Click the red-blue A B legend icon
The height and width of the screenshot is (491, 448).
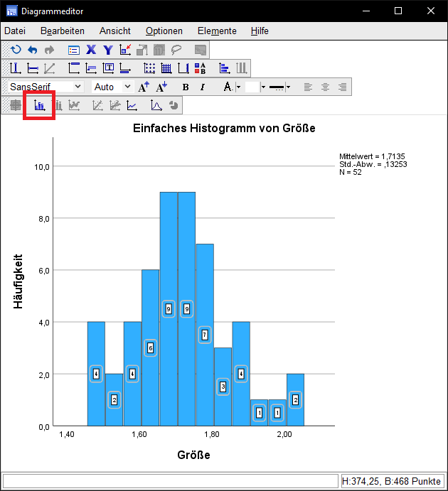point(201,68)
